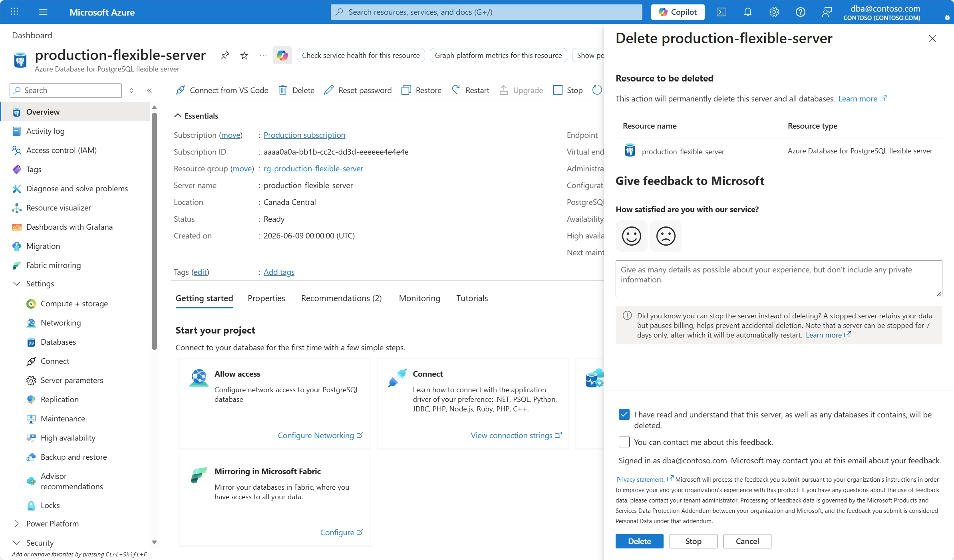The height and width of the screenshot is (560, 954).
Task: Check the contact me about feedback box
Action: (624, 442)
